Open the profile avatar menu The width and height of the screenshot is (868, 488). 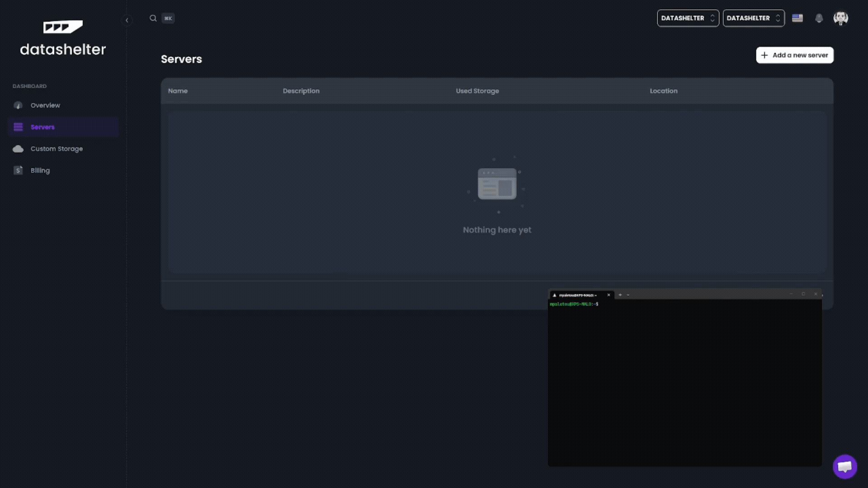(x=841, y=18)
